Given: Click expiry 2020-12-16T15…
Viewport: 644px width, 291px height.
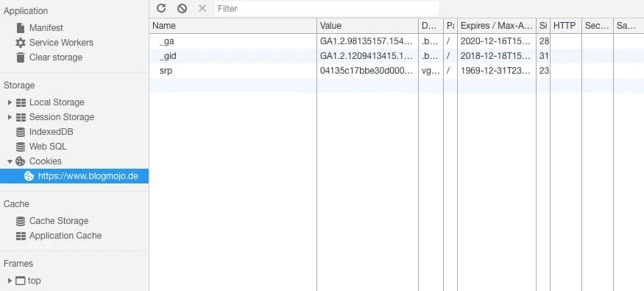Looking at the screenshot, I should 496,41.
